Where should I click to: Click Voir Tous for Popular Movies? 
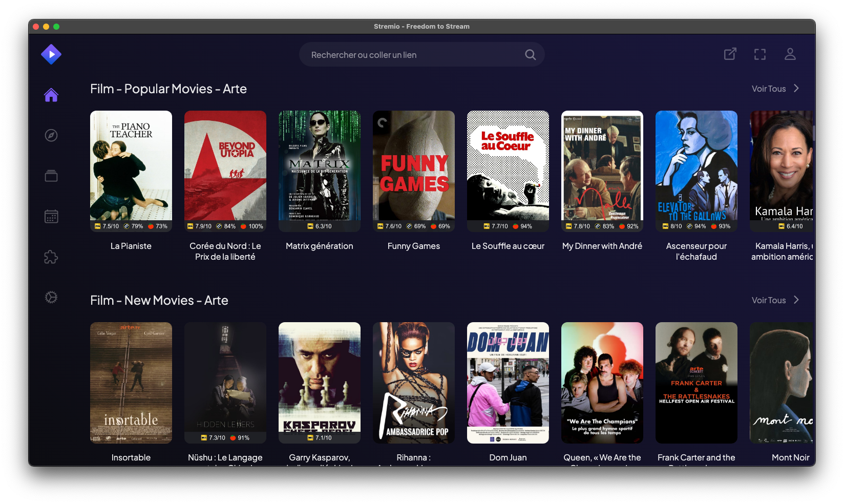point(769,89)
